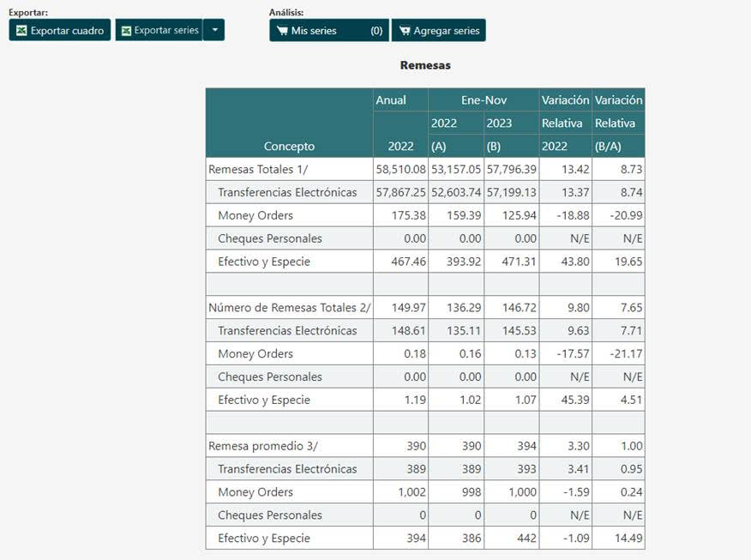The width and height of the screenshot is (751, 560).
Task: Click the Excel icon on Exportar series
Action: (x=126, y=31)
